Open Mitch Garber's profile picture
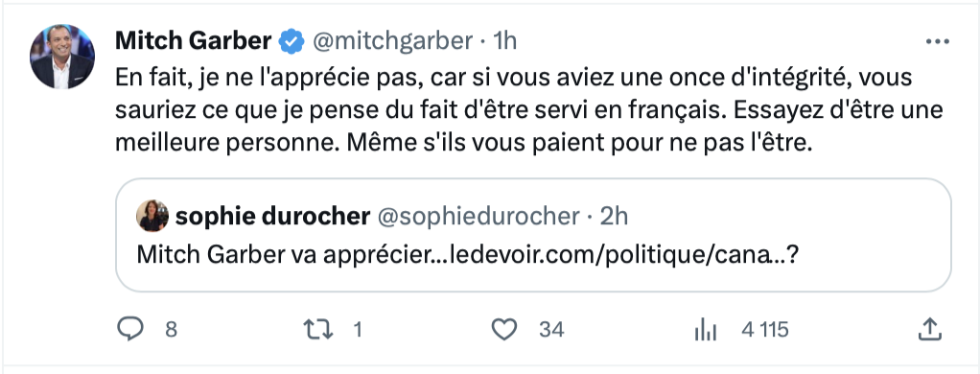This screenshot has width=980, height=374. click(62, 57)
